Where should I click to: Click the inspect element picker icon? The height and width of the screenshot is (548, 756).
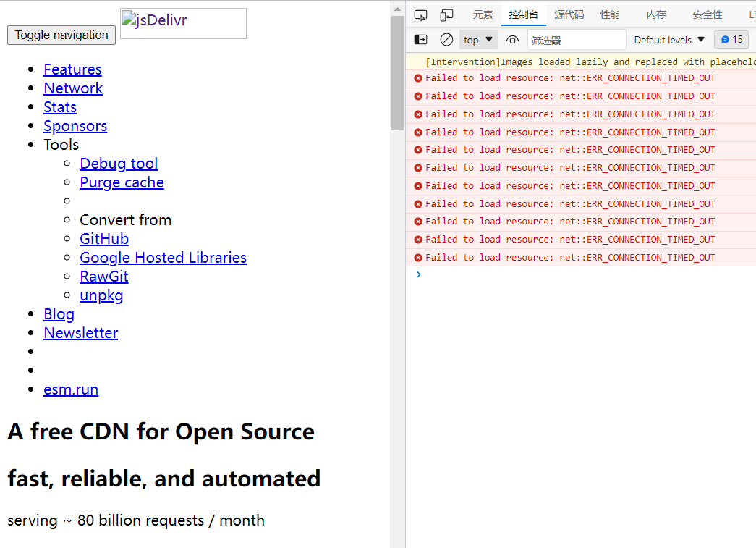click(420, 15)
